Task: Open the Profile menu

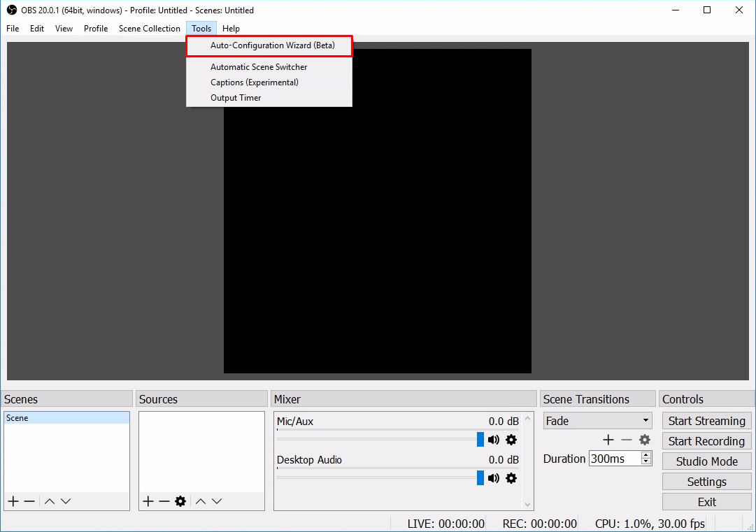Action: tap(96, 29)
